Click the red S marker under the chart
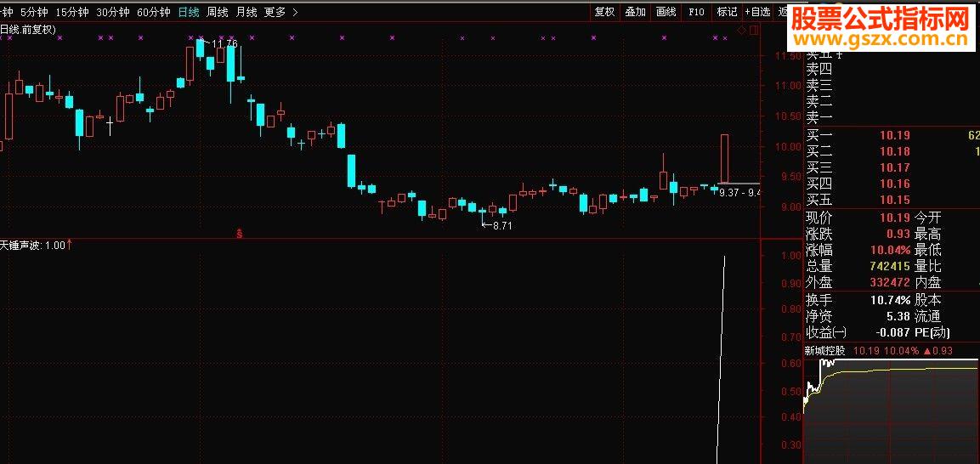This screenshot has width=980, height=464. click(x=239, y=235)
